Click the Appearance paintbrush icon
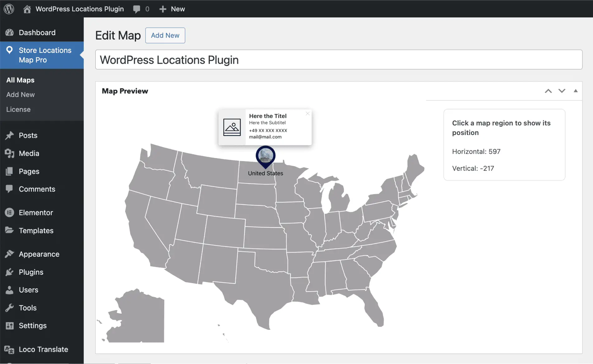Screen dimensions: 593x364 10,254
